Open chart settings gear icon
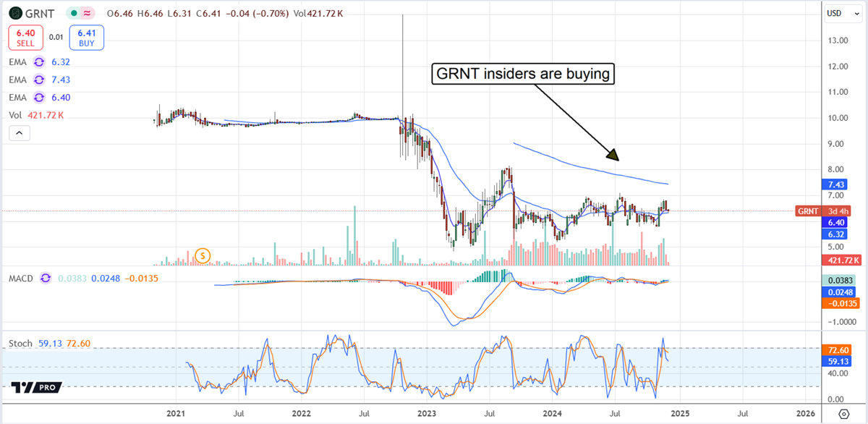Image resolution: width=868 pixels, height=424 pixels. tap(844, 414)
